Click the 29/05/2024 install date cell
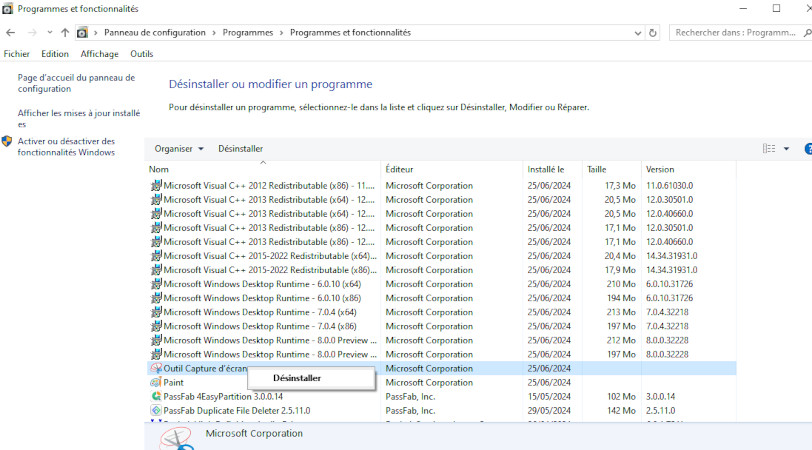 (549, 410)
